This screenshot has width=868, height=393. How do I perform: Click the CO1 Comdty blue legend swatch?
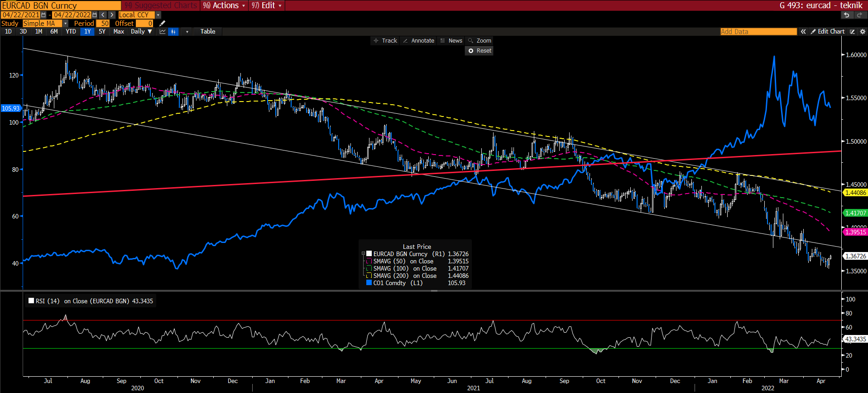coord(369,283)
